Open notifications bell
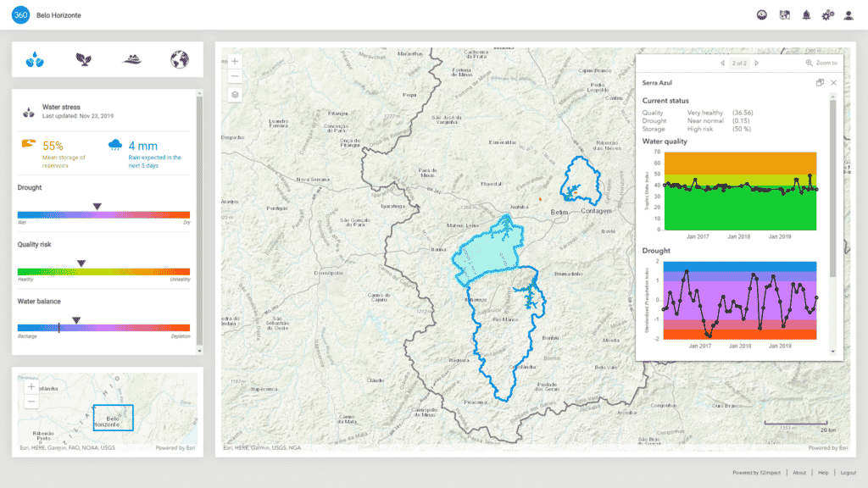Viewport: 868px width, 488px height. point(806,15)
